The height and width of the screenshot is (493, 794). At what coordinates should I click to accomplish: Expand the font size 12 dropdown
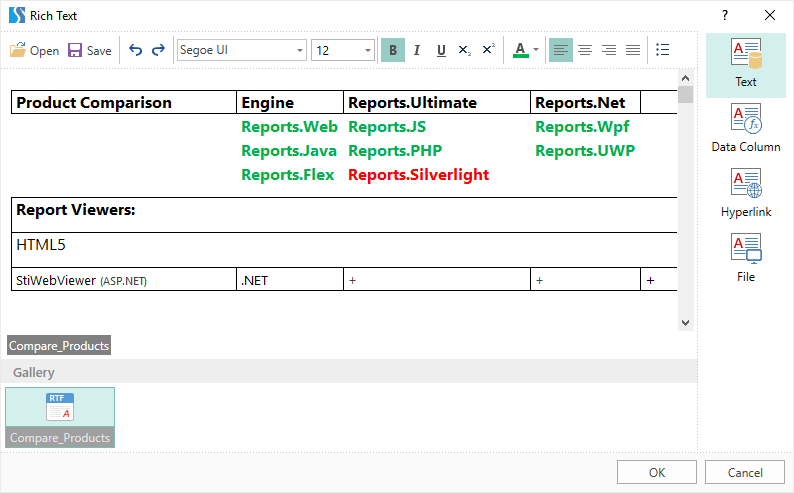click(x=368, y=50)
